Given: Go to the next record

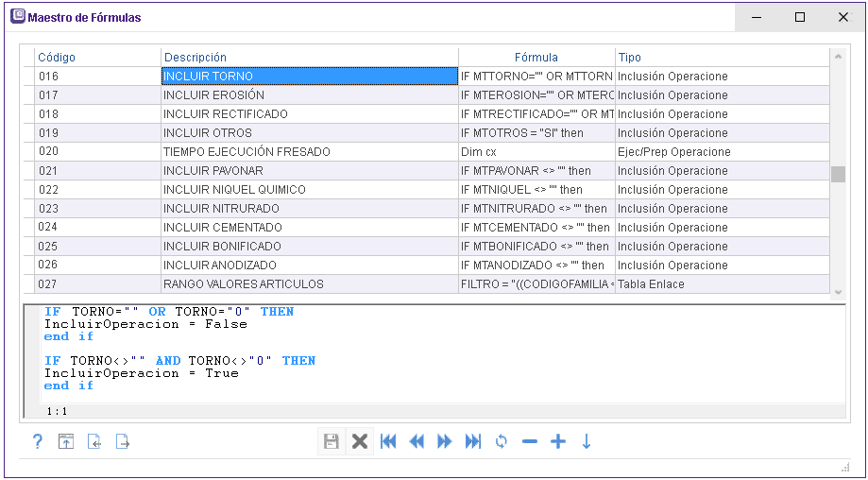Looking at the screenshot, I should tap(445, 441).
